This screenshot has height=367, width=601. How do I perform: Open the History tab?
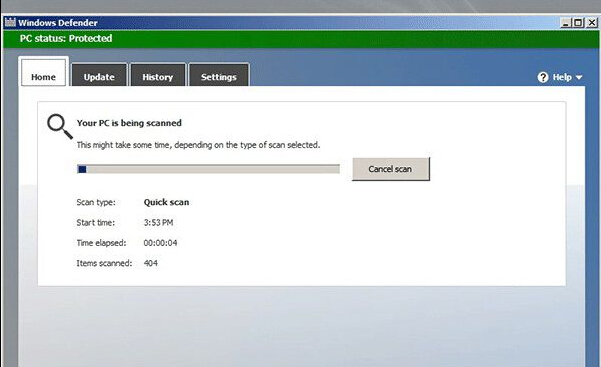158,75
